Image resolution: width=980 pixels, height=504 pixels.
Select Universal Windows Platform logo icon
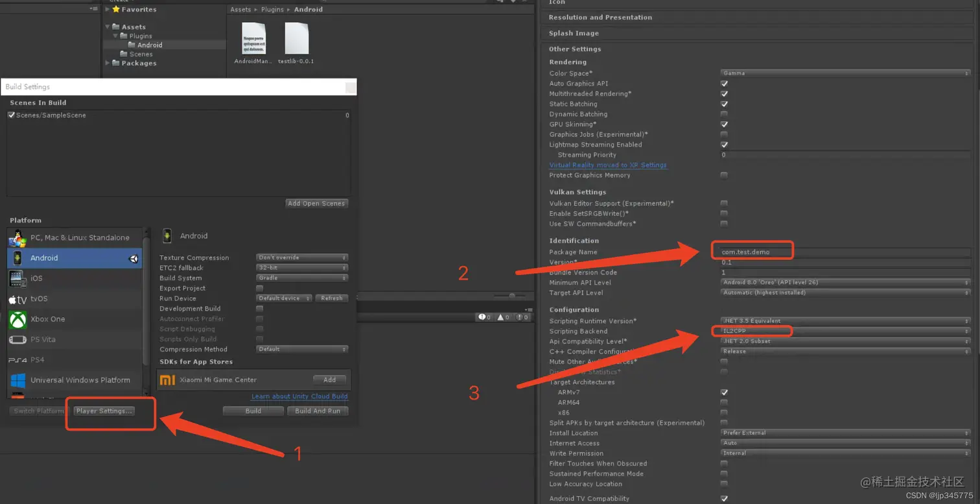click(17, 380)
